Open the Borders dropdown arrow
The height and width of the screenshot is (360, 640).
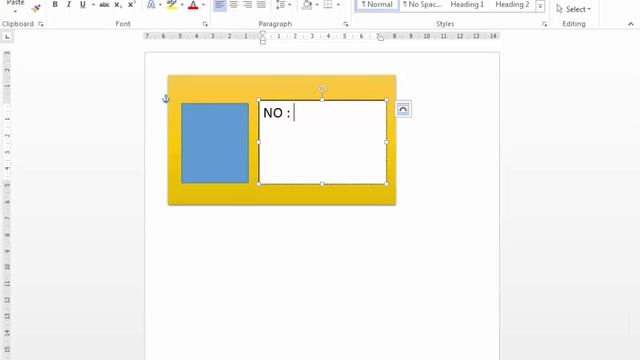coord(338,5)
